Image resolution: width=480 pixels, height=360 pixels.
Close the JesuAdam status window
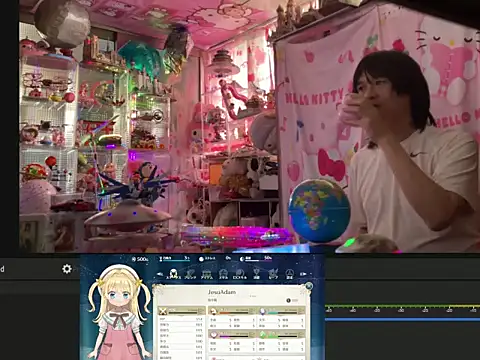click(x=309, y=286)
